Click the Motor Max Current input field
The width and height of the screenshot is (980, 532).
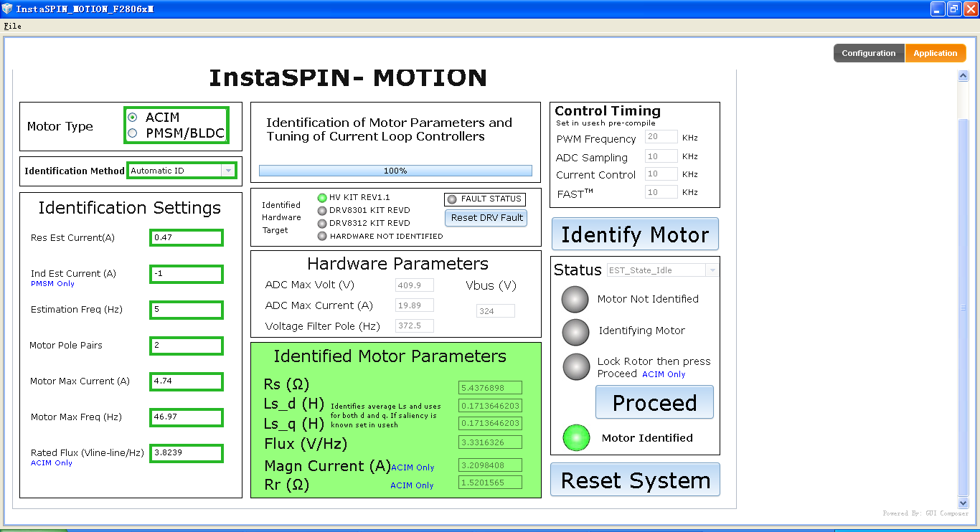click(187, 381)
